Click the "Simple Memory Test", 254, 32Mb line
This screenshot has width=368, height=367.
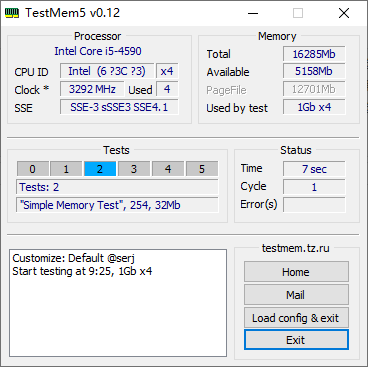[x=117, y=205]
